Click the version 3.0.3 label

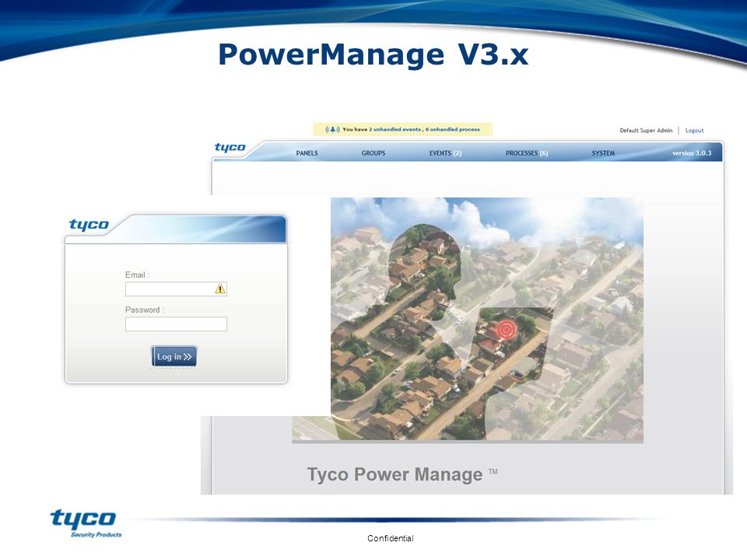click(691, 153)
